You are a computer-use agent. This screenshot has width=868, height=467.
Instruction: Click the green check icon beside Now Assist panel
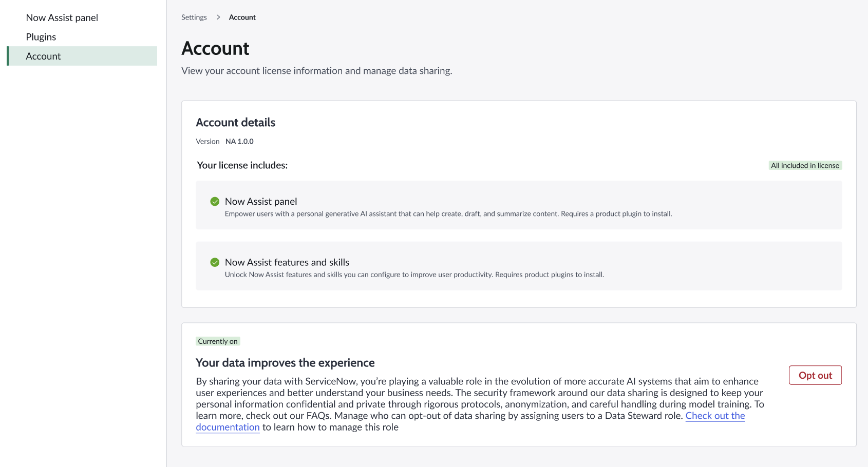pos(215,202)
